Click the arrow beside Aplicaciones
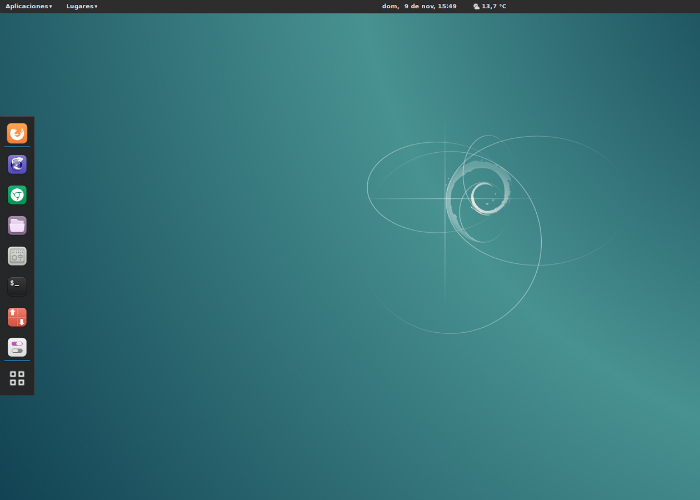The height and width of the screenshot is (500, 700). coord(51,6)
